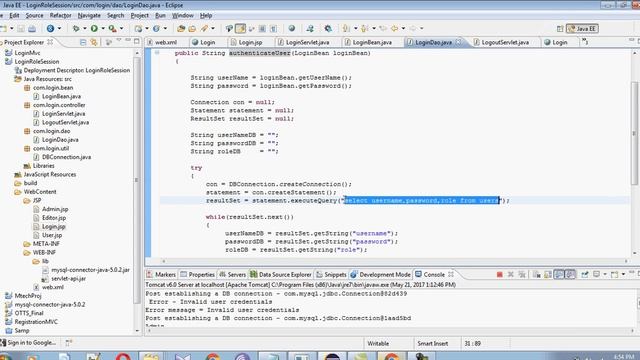Toggle Show Console on standard error change
The height and width of the screenshot is (360, 640).
click(570, 275)
